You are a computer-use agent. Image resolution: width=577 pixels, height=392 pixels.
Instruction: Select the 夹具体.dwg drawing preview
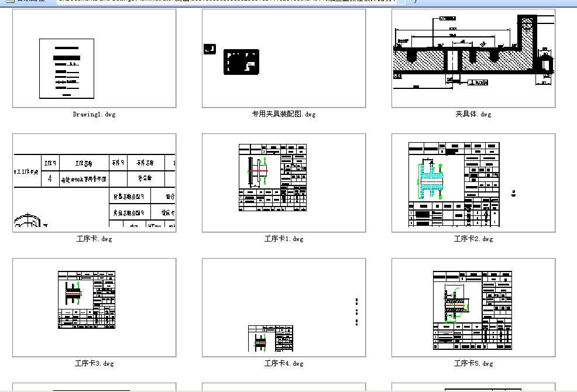[473, 61]
